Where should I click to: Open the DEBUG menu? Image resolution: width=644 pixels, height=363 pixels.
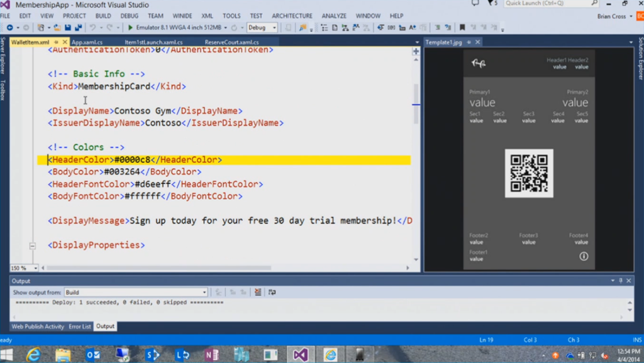tap(130, 16)
